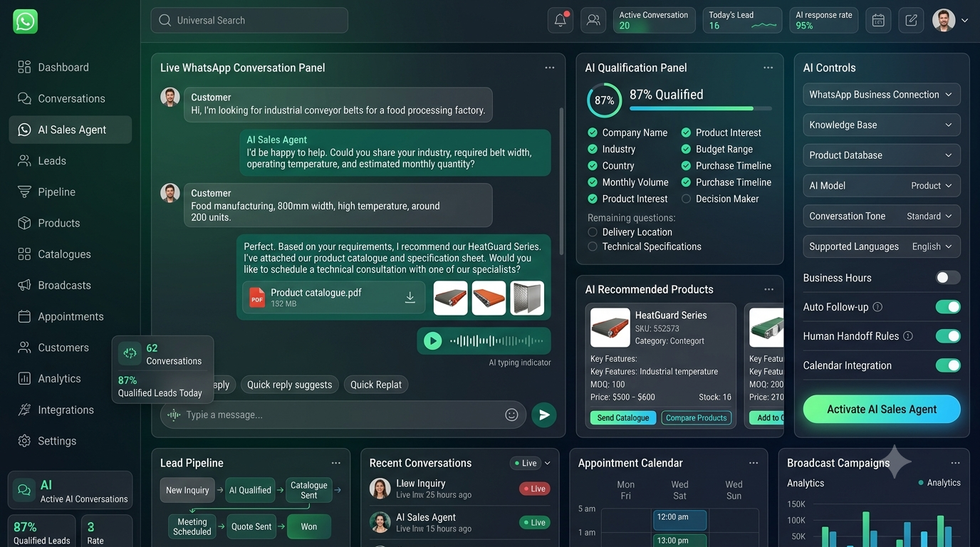The image size is (980, 547).
Task: Click Activate AI Sales Agent button
Action: point(882,410)
